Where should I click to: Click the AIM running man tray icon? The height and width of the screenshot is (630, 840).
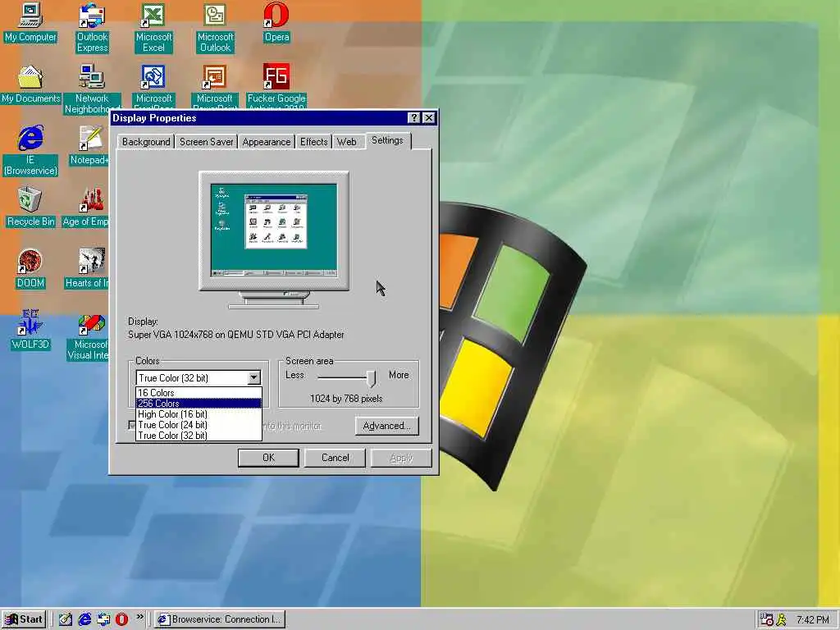click(x=782, y=620)
